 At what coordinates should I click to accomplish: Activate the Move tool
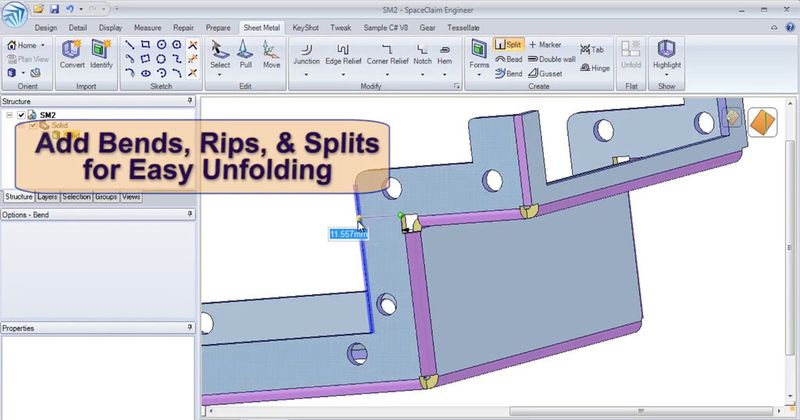tap(271, 54)
